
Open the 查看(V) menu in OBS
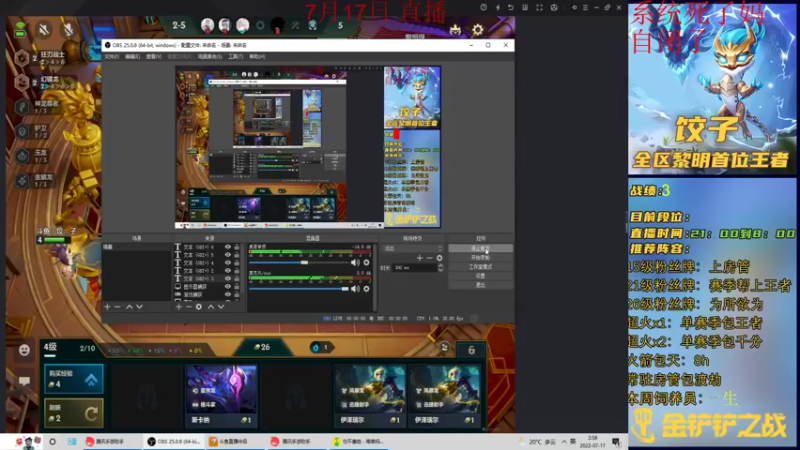coord(154,57)
